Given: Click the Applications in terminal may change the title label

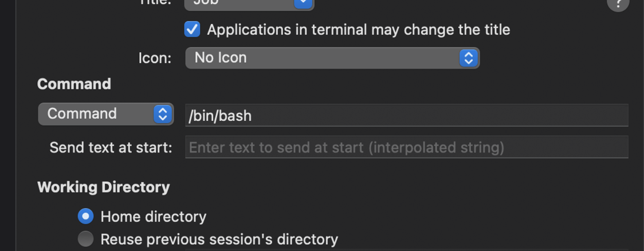Looking at the screenshot, I should (359, 30).
